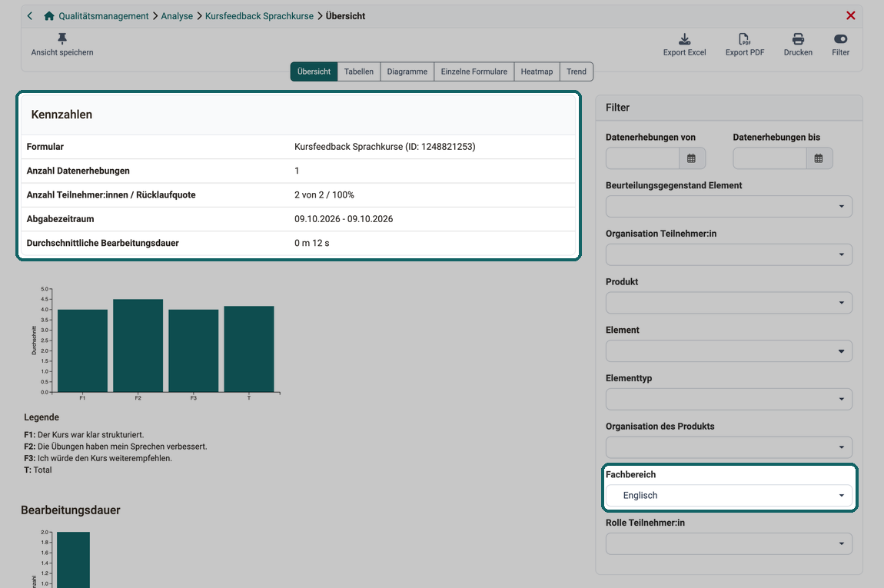Click the duration value '0 m 12 s'
The image size is (884, 588).
click(x=312, y=243)
